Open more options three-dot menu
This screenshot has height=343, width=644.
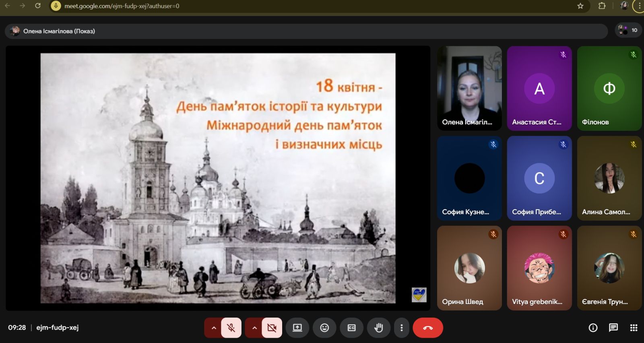[401, 328]
